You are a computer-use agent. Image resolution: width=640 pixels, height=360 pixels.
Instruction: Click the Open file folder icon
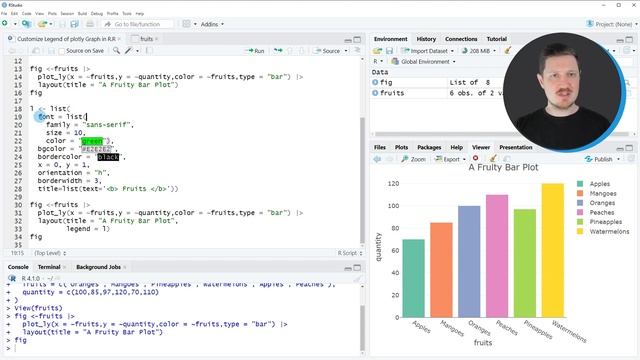click(42, 24)
